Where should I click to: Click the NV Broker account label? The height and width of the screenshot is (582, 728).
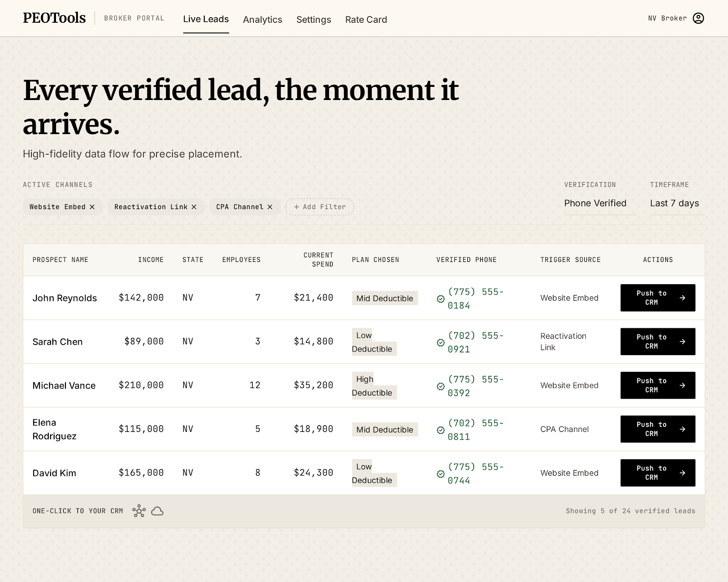click(x=667, y=18)
